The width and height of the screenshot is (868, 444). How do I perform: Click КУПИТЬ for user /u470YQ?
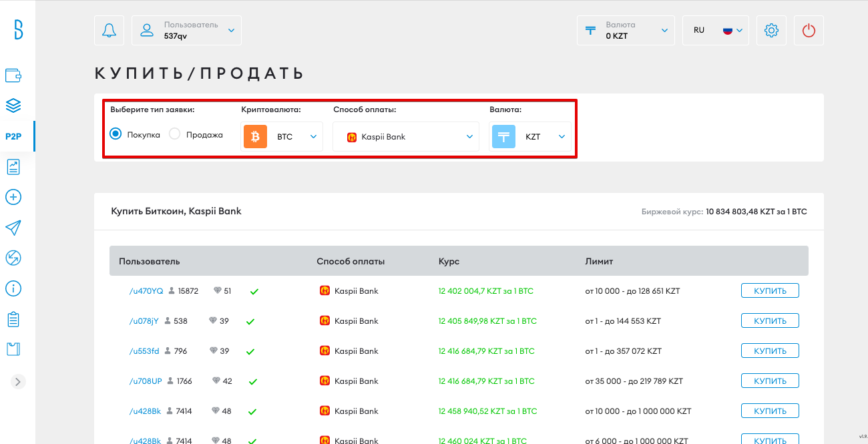pyautogui.click(x=770, y=291)
